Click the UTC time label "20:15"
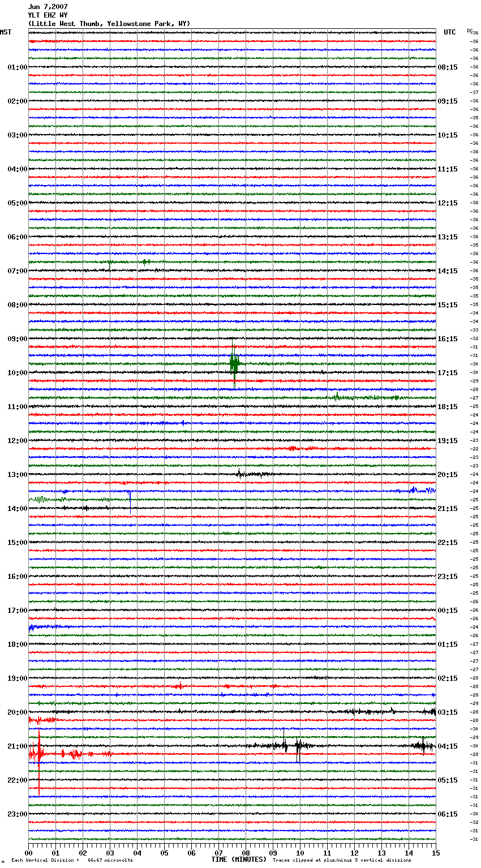481x868 pixels. tap(448, 475)
